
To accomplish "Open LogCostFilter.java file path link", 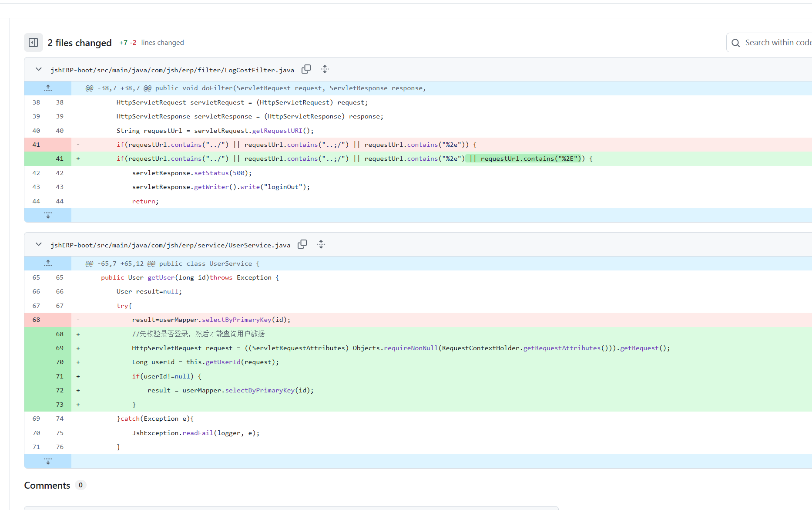I will (x=172, y=70).
